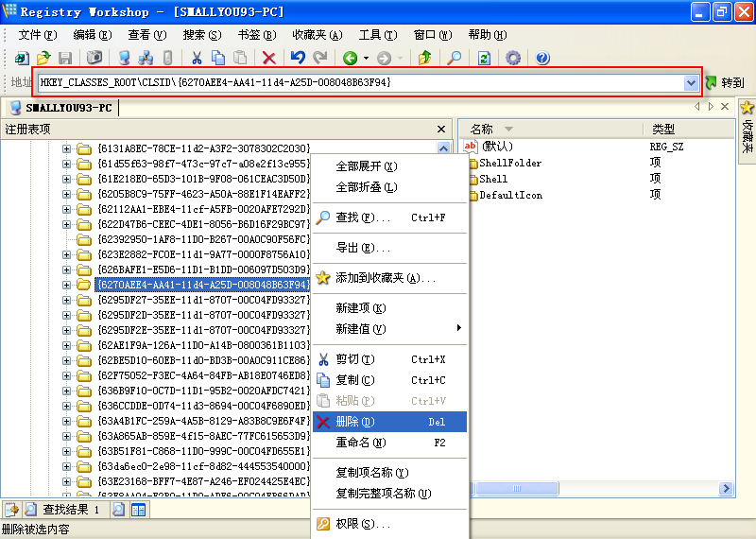
Task: Click right arrow of values horizontal scrollbar
Action: tap(726, 488)
